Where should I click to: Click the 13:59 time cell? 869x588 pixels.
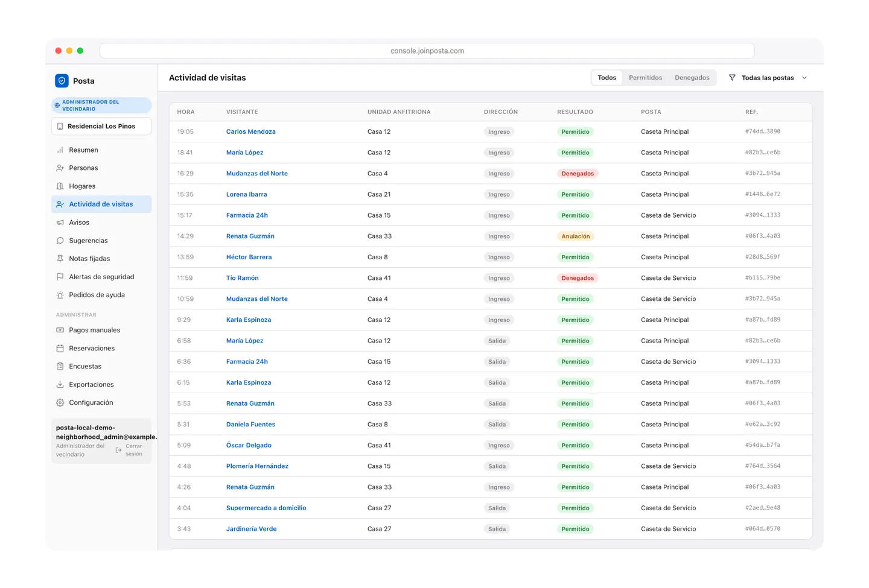(185, 257)
